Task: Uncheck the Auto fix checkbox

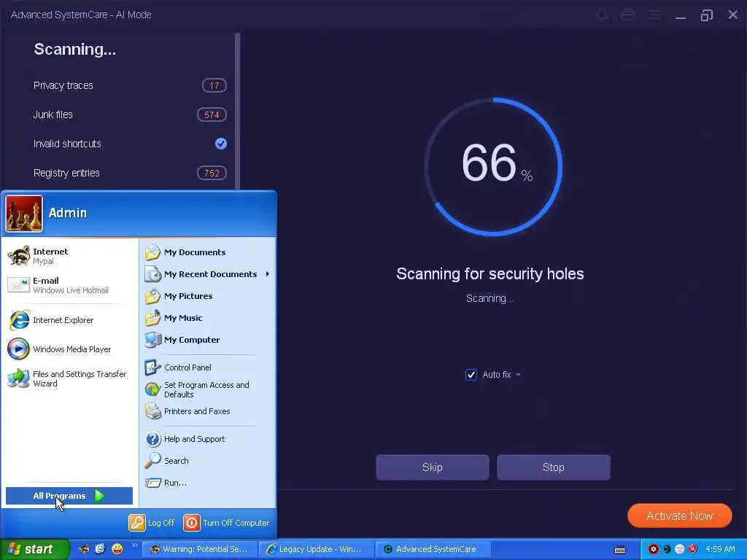Action: 471,375
